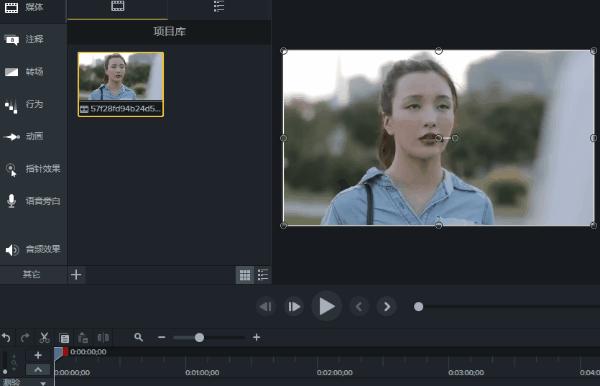The height and width of the screenshot is (386, 600).
Task: Click the 0:01:00;00 mark on the timeline ruler
Action: tap(202, 372)
